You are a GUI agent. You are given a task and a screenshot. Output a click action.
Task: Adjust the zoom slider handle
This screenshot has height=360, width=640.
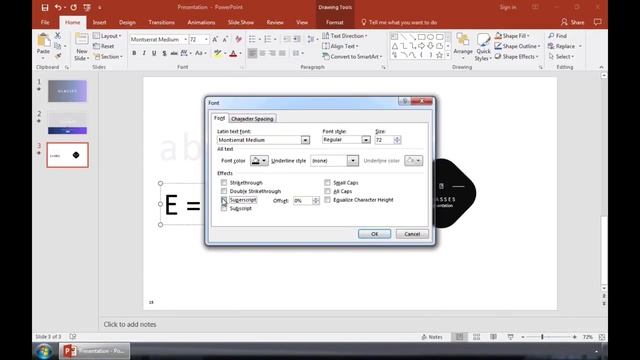click(x=542, y=337)
